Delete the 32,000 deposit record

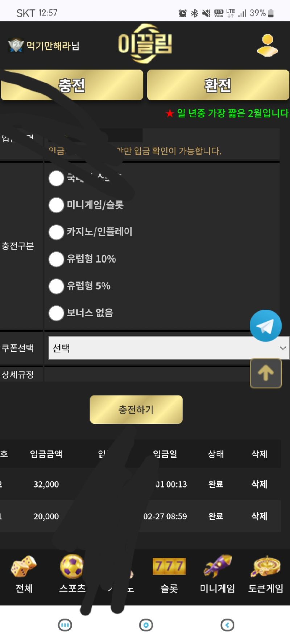click(259, 484)
